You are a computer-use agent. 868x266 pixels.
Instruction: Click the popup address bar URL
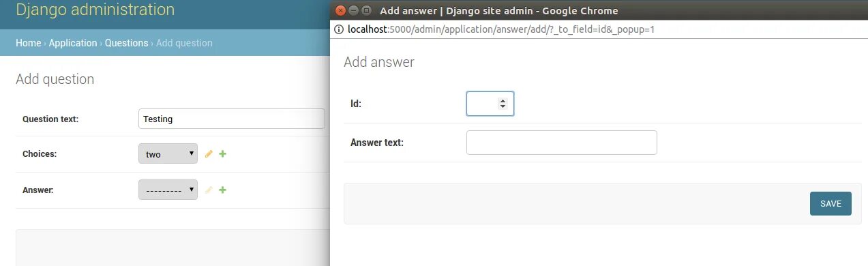coord(501,30)
